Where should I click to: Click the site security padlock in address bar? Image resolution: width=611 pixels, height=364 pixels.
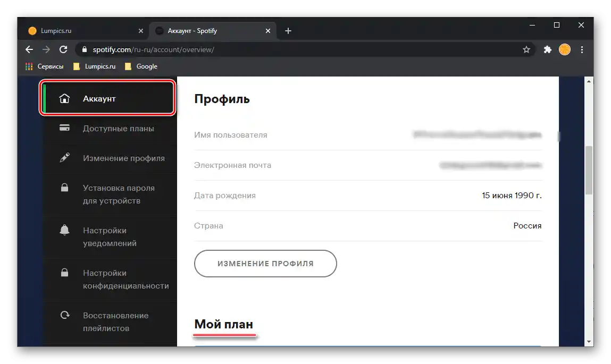pos(84,49)
